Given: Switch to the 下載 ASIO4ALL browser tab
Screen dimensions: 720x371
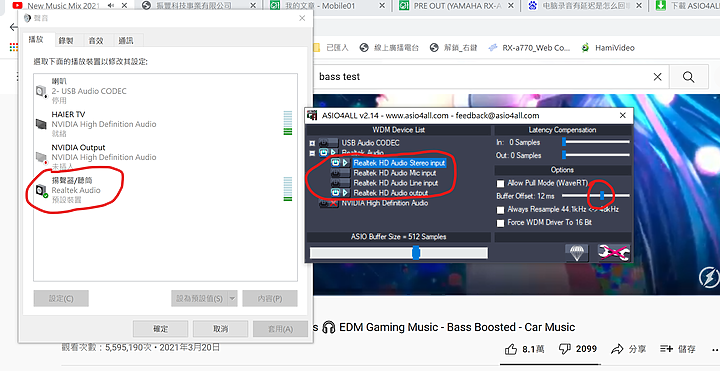Looking at the screenshot, I should [689, 6].
